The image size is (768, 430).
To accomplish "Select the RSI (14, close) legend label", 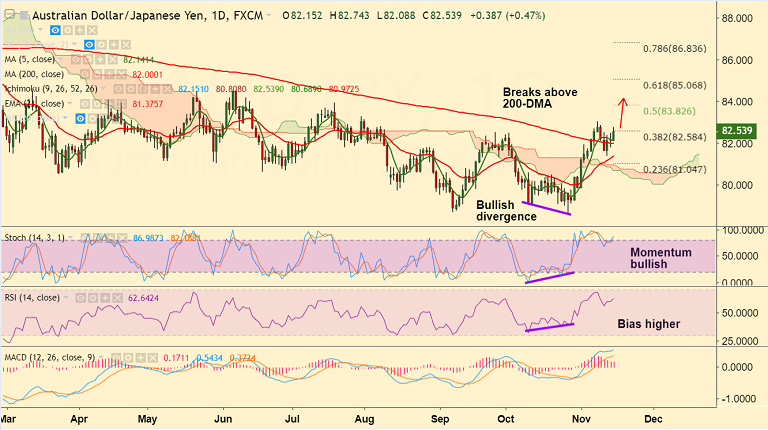I will [32, 298].
